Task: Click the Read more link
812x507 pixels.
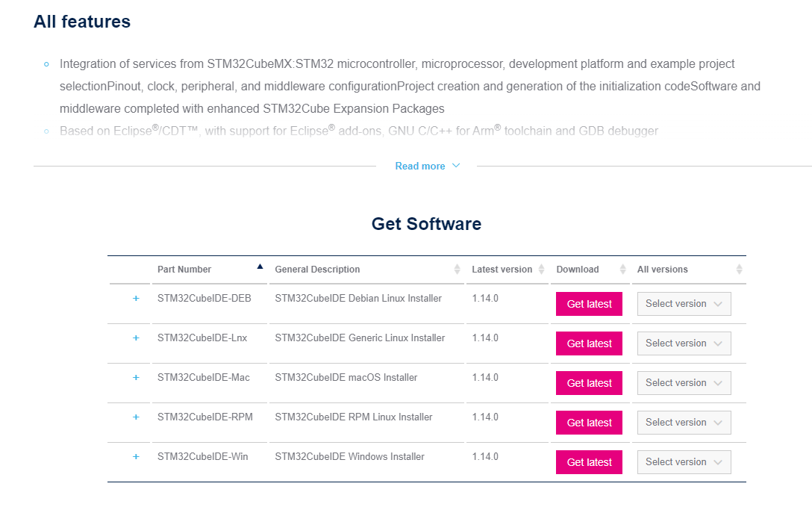Action: [427, 167]
